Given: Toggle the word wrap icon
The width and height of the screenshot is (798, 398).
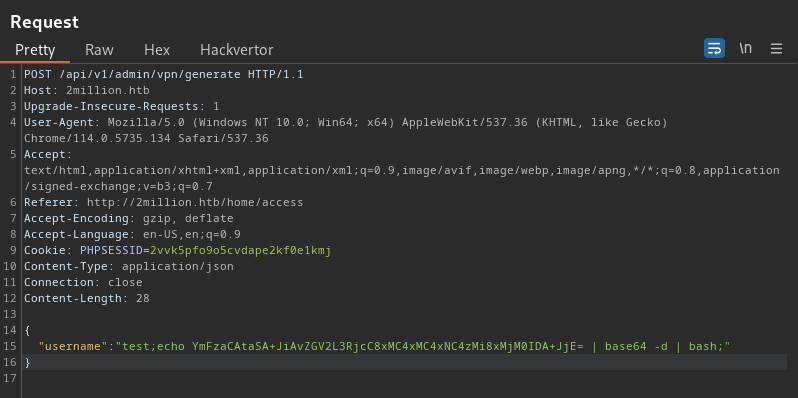Looking at the screenshot, I should point(714,48).
